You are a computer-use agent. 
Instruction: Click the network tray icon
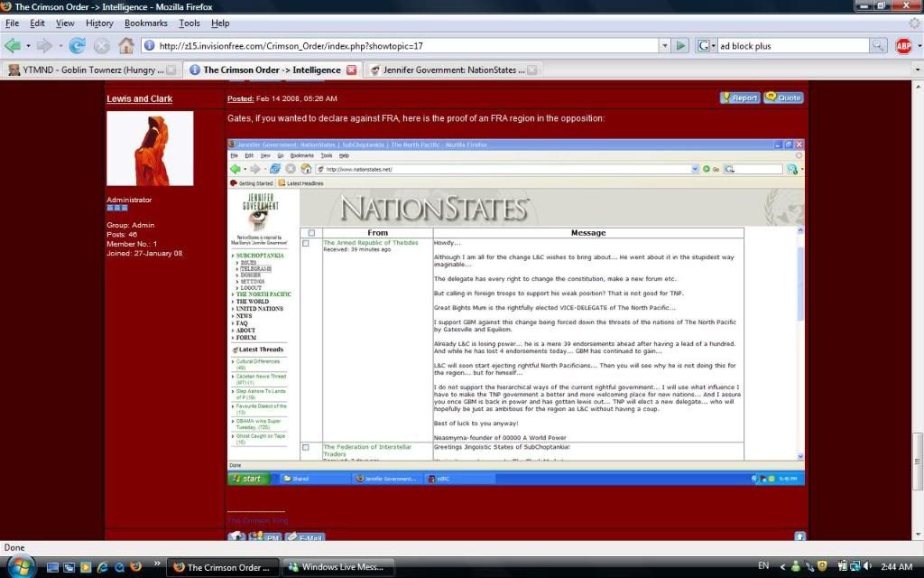855,567
